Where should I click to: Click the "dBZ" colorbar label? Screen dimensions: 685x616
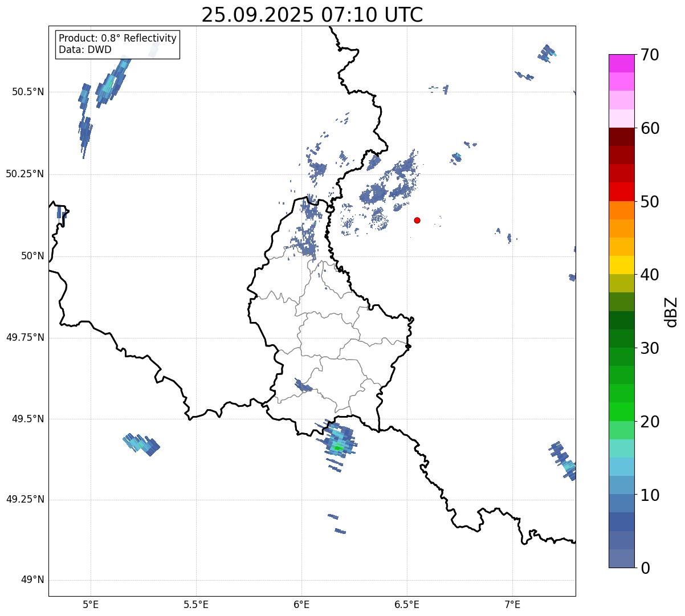[671, 312]
